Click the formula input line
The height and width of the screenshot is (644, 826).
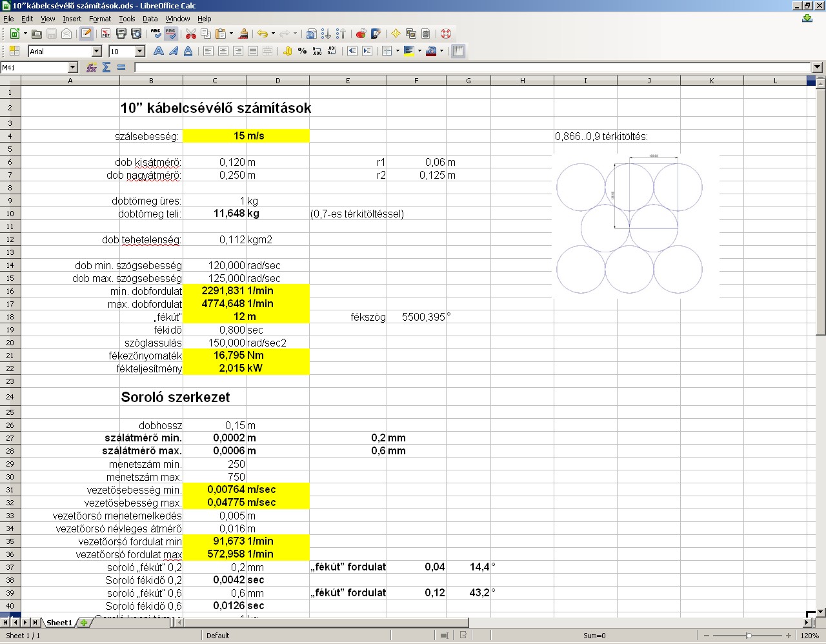pyautogui.click(x=471, y=67)
